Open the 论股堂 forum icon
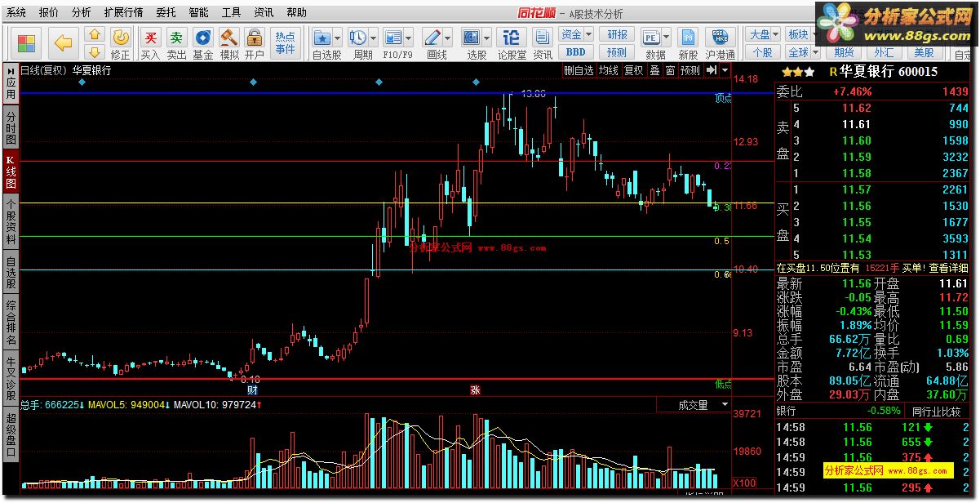This screenshot has width=980, height=503. [x=512, y=37]
